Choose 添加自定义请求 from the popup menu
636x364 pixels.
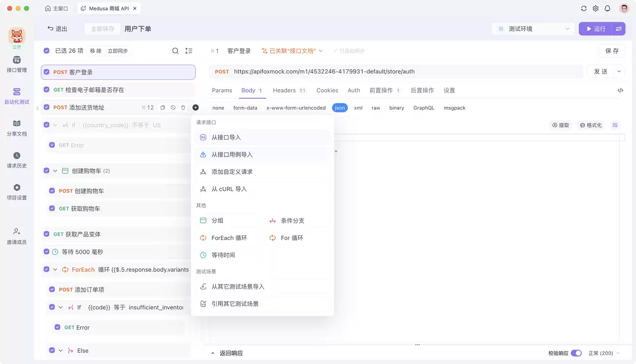coord(262,172)
